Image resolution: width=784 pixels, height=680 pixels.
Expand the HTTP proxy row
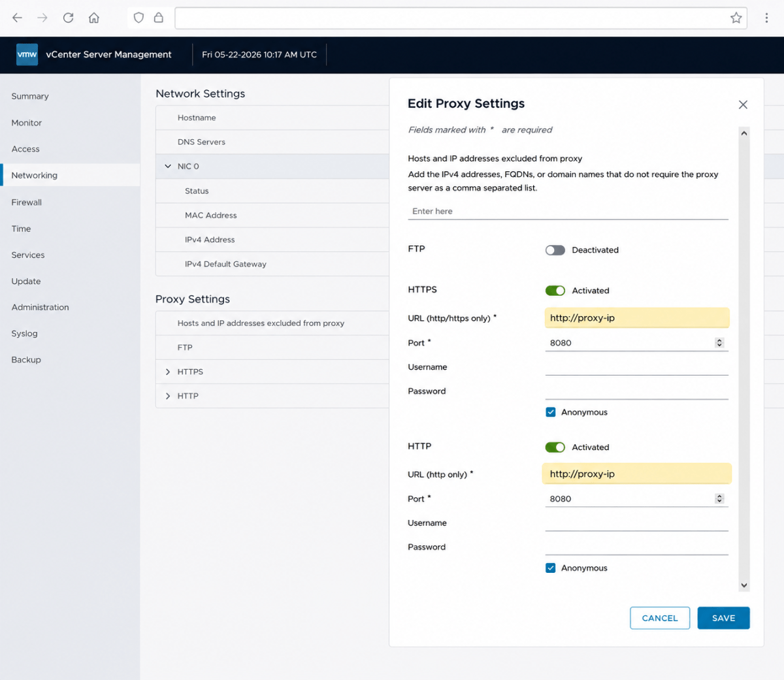[x=168, y=396]
